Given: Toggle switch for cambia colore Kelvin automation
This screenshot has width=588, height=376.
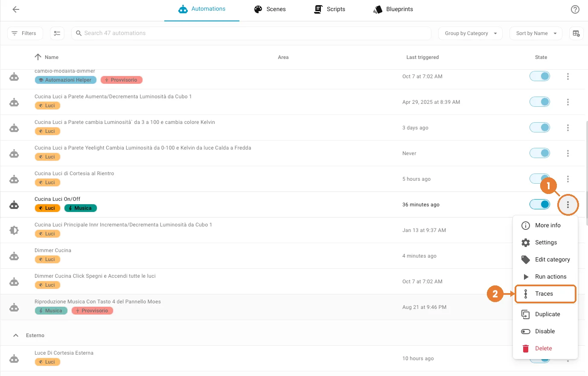Looking at the screenshot, I should [540, 127].
